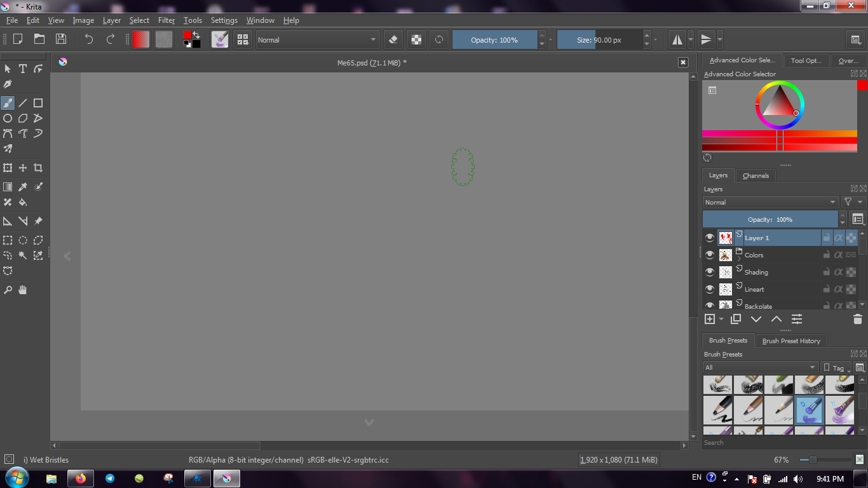Select the Pan hand tool

tap(23, 290)
